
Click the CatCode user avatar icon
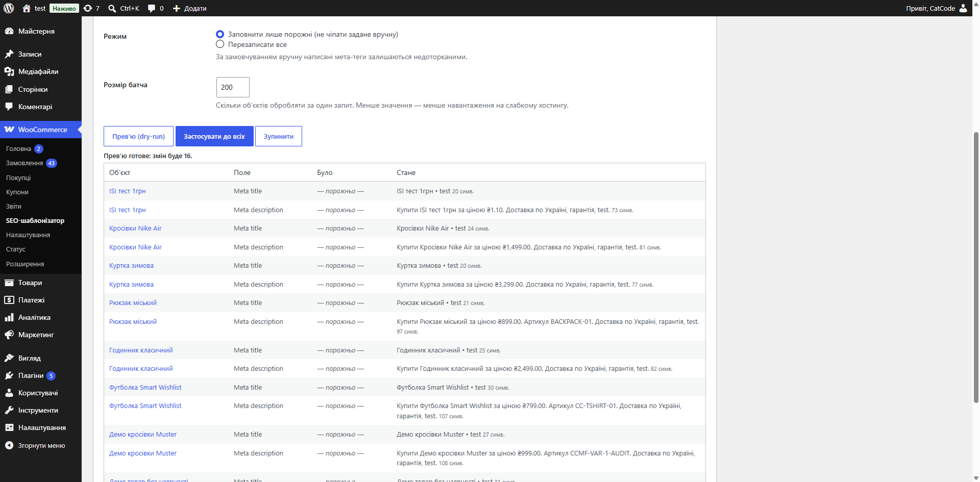963,8
